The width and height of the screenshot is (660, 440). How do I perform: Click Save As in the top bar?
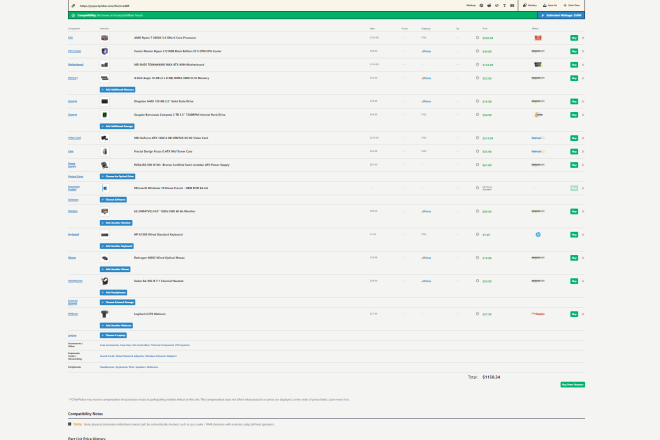tap(550, 5)
